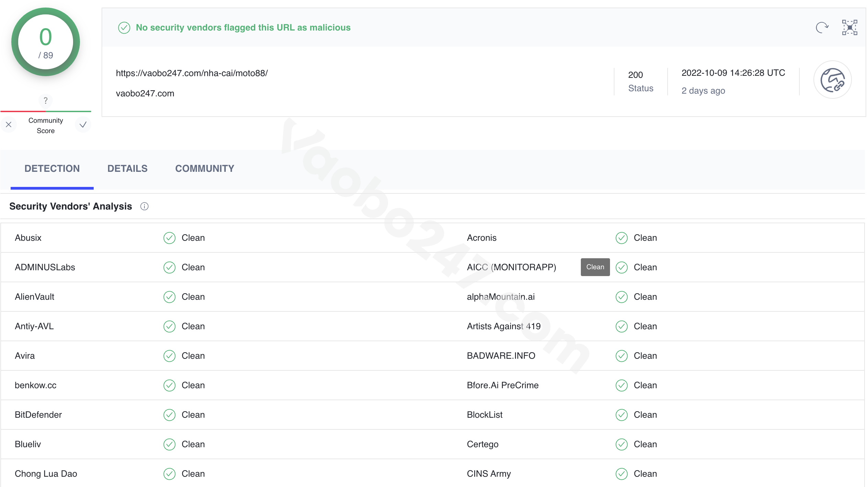Select the Certego vendor name

tap(483, 444)
